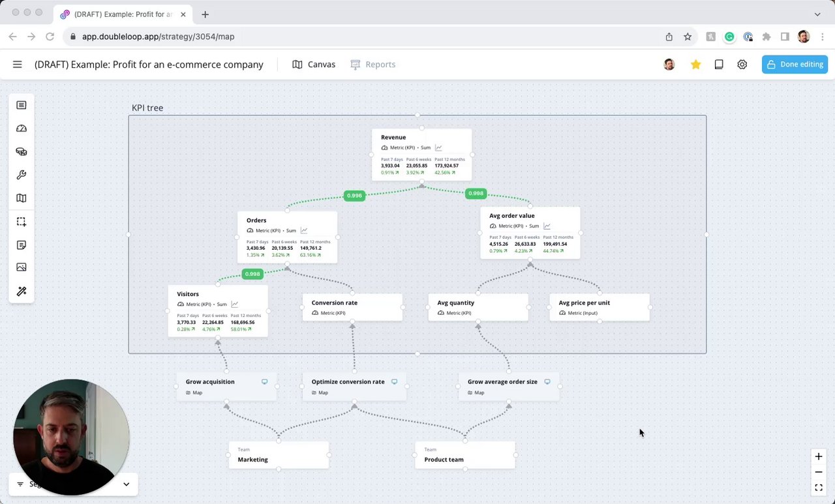Open the browser extensions puzzle icon
The width and height of the screenshot is (835, 504).
coord(767,37)
